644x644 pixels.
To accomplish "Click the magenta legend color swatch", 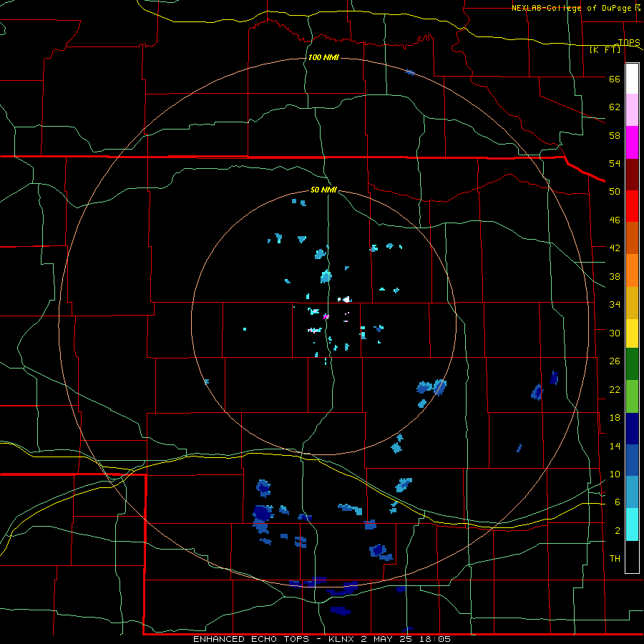I will tap(632, 142).
